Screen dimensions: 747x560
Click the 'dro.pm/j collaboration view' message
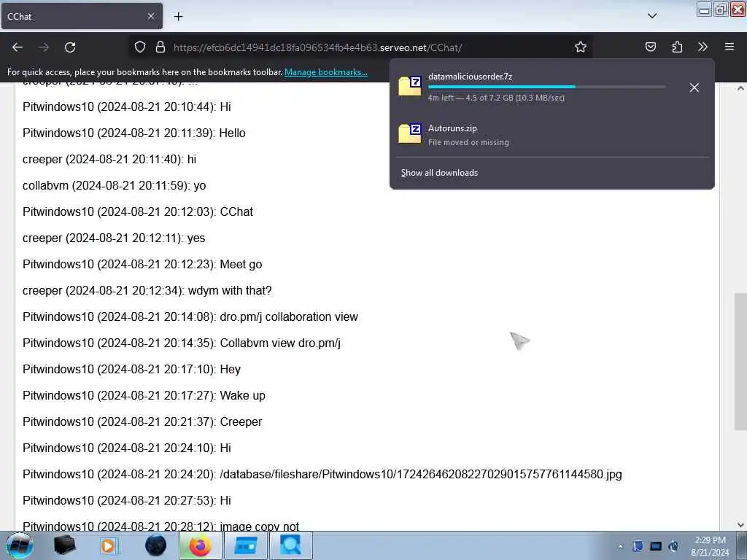tap(190, 316)
